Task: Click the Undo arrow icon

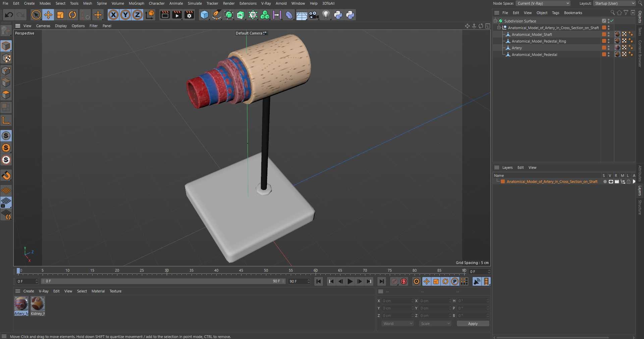Action: (9, 15)
